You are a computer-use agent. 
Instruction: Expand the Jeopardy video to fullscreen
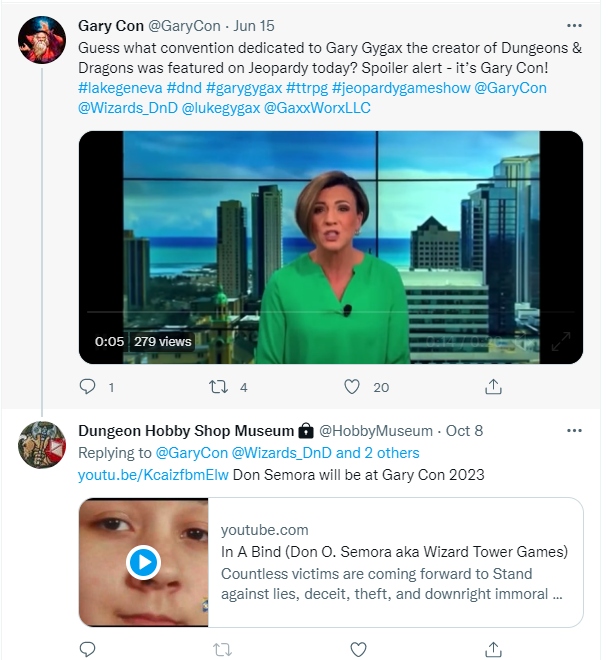point(561,341)
